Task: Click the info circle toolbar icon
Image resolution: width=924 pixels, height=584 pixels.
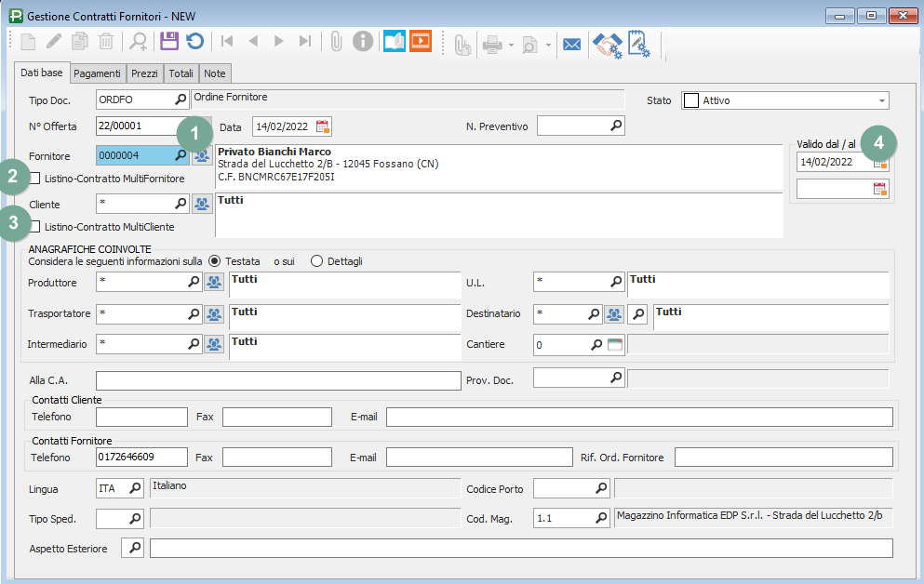Action: pyautogui.click(x=363, y=41)
